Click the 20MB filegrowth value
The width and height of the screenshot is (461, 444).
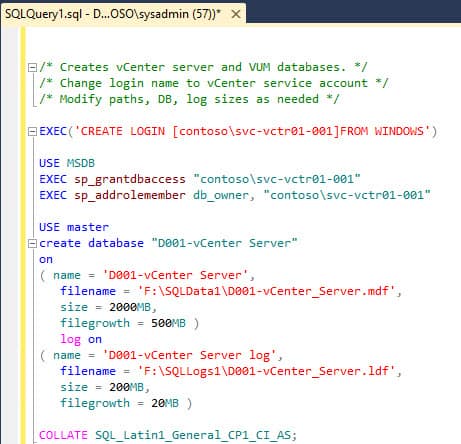coord(165,403)
